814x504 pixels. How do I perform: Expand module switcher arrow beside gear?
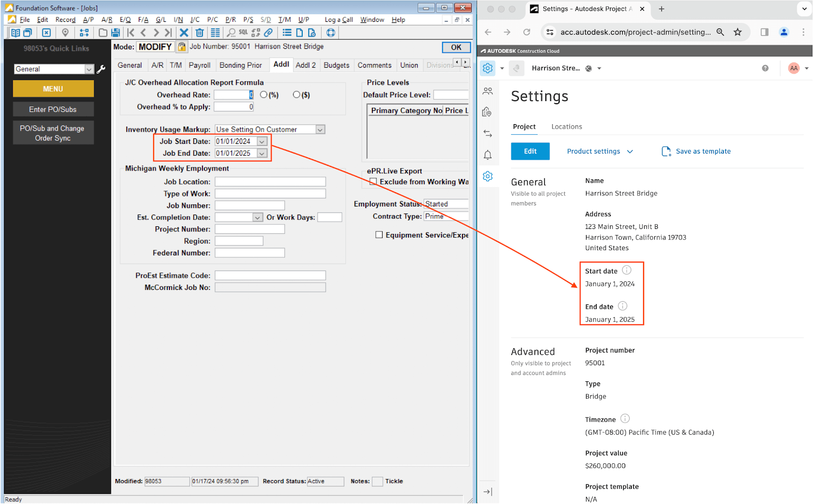502,68
